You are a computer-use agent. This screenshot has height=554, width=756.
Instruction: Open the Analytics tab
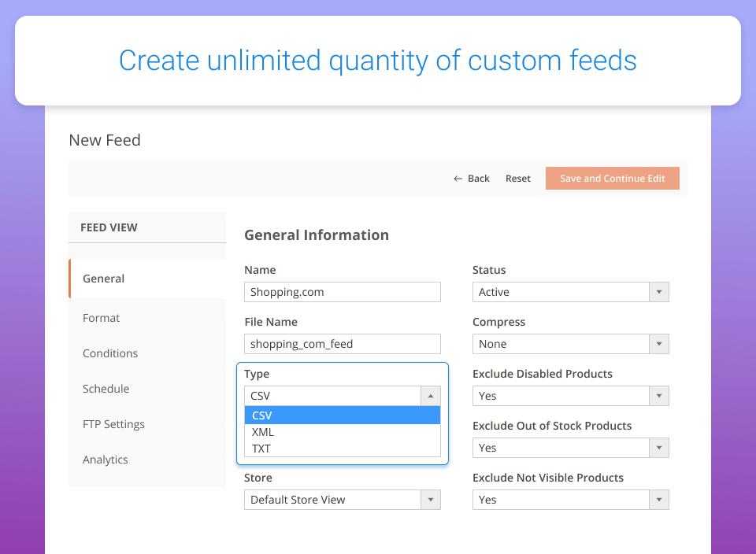(x=105, y=460)
